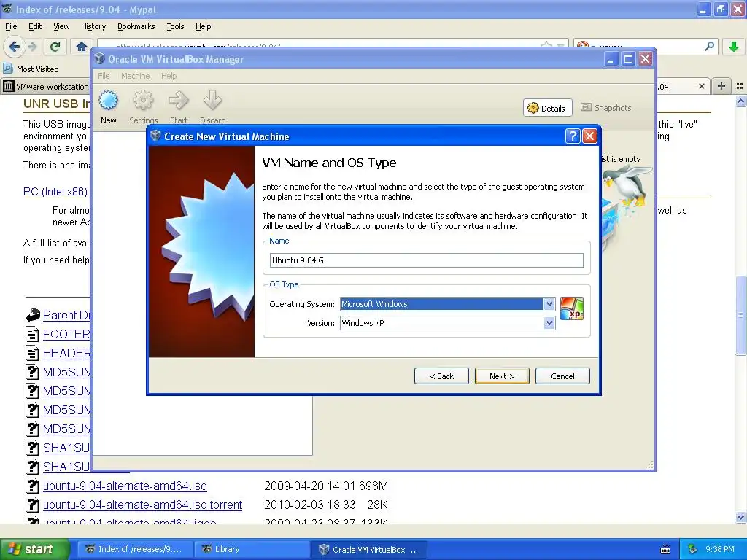The width and height of the screenshot is (747, 560).
Task: Click the Discard icon in VirtualBox toolbar
Action: click(x=212, y=101)
